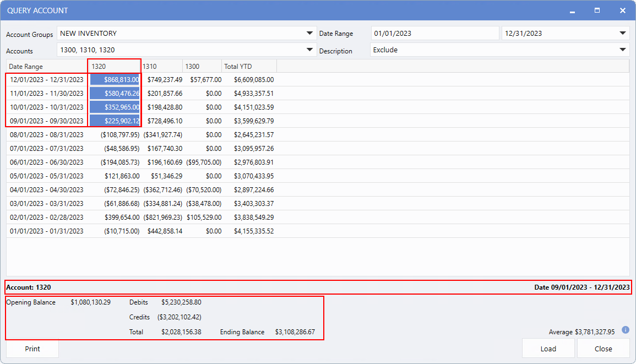Image resolution: width=636 pixels, height=364 pixels.
Task: Click the info icon next to Average
Action: [626, 330]
